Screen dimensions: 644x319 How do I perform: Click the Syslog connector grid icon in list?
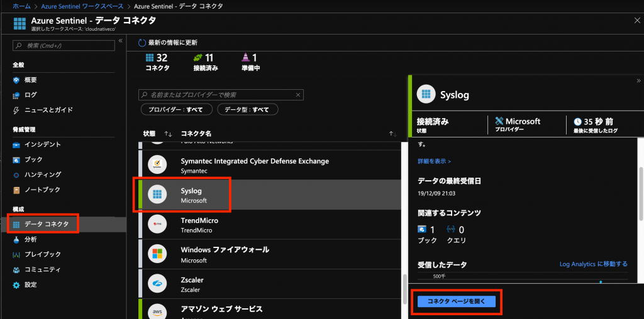tap(157, 195)
